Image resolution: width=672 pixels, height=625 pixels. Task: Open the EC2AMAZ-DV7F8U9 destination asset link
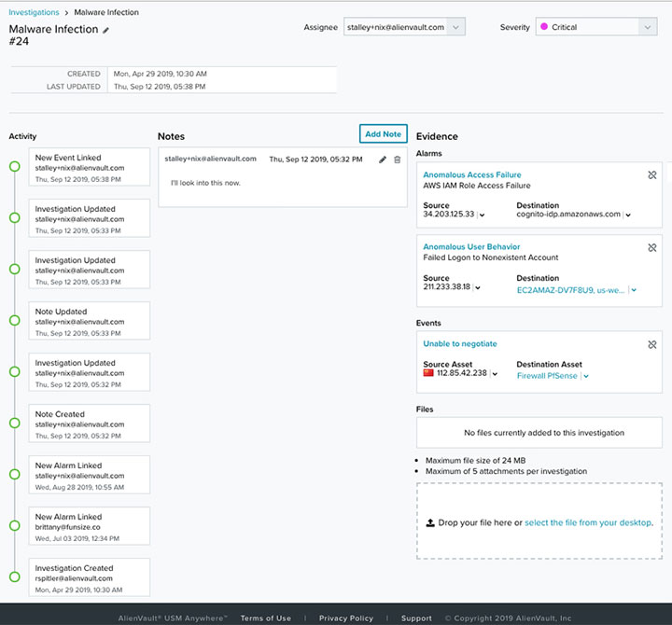tap(570, 290)
